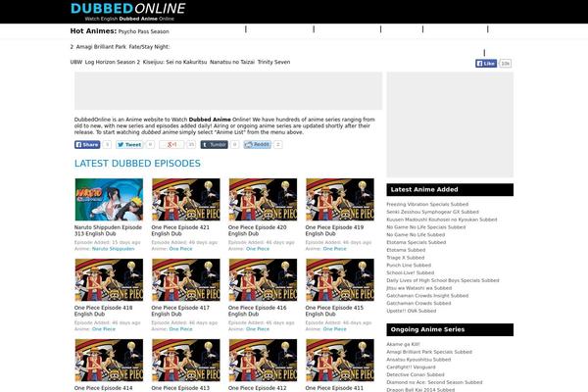Open the Trinity Seven hot anime link
The height and width of the screenshot is (392, 588).
[273, 63]
